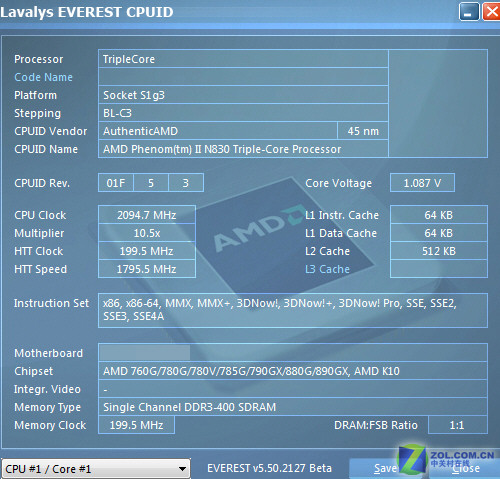Viewport: 500px width, 479px height.
Task: Click the L3 Cache label link
Action: point(327,269)
